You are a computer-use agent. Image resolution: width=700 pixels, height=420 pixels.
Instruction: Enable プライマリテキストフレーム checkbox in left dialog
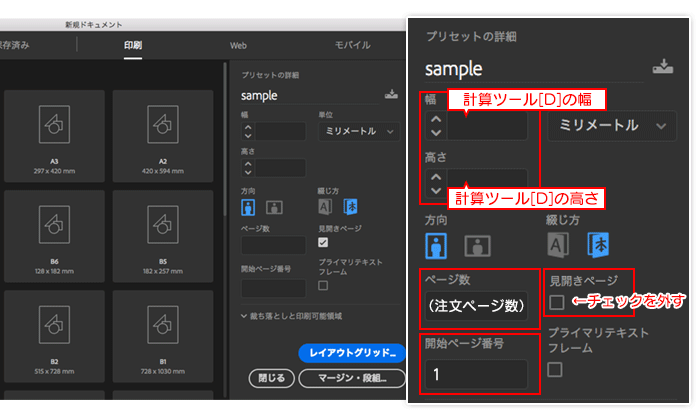pos(322,285)
